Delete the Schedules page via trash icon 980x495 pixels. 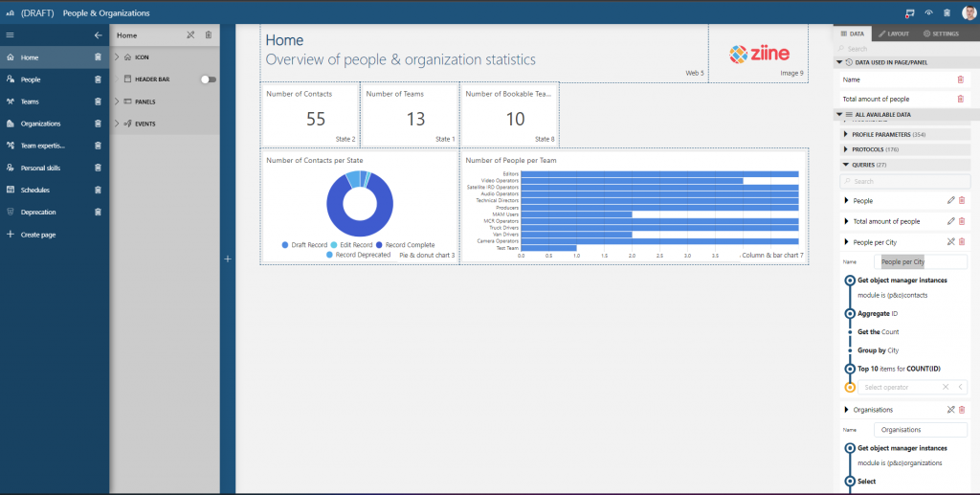(98, 190)
